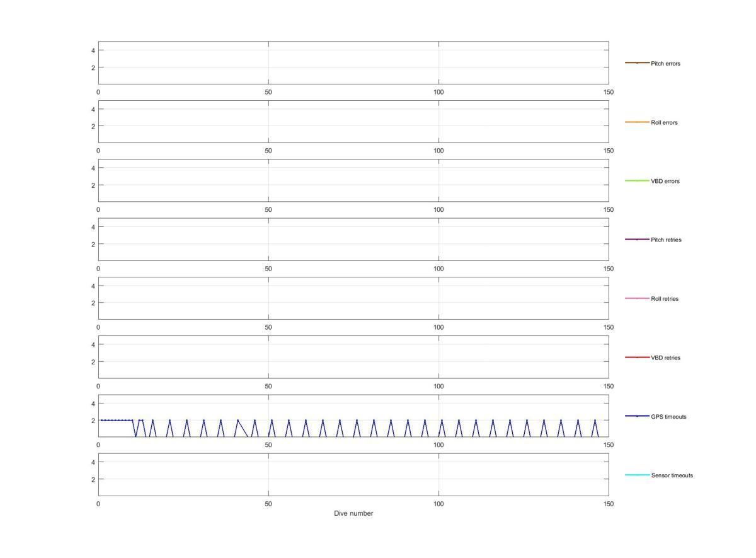Click the Roll retries legend label
Viewport: 756px width, 558px height.
point(665,299)
